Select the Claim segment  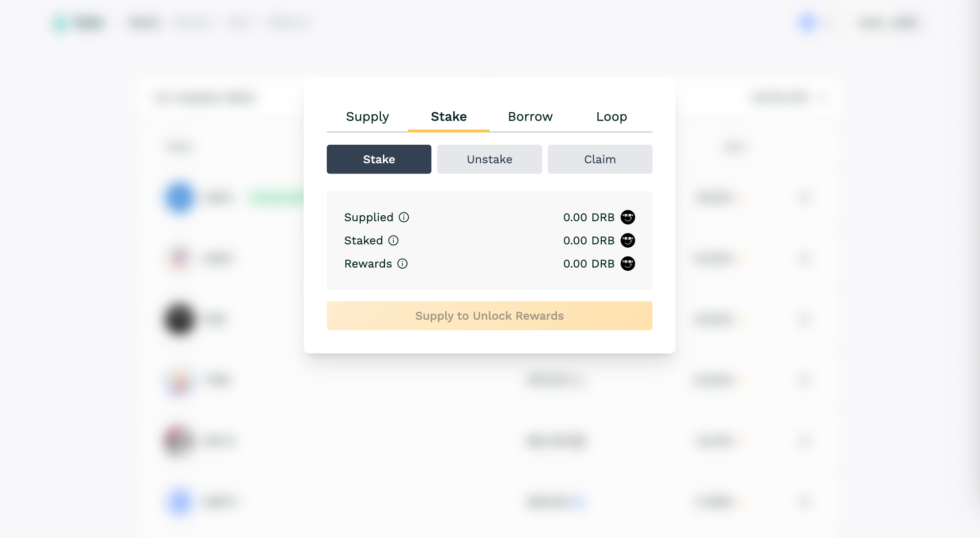click(600, 159)
